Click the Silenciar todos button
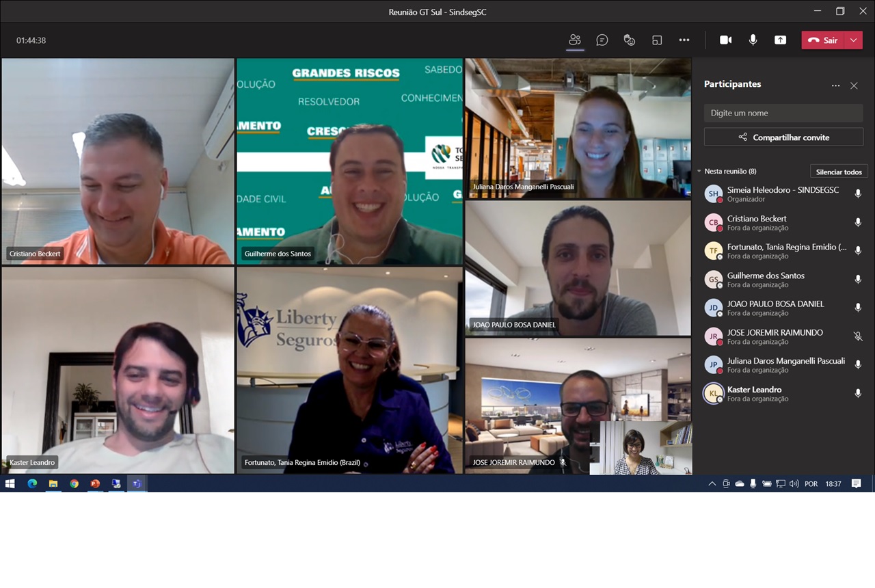 pyautogui.click(x=838, y=172)
